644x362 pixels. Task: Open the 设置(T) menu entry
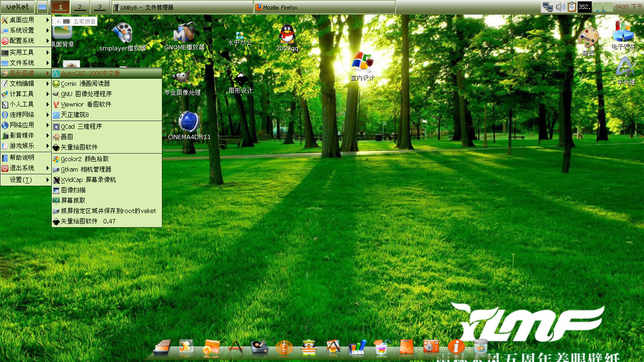[25, 180]
